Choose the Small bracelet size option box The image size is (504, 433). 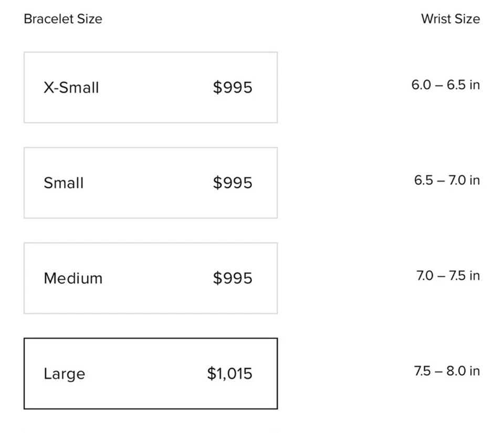tap(150, 183)
